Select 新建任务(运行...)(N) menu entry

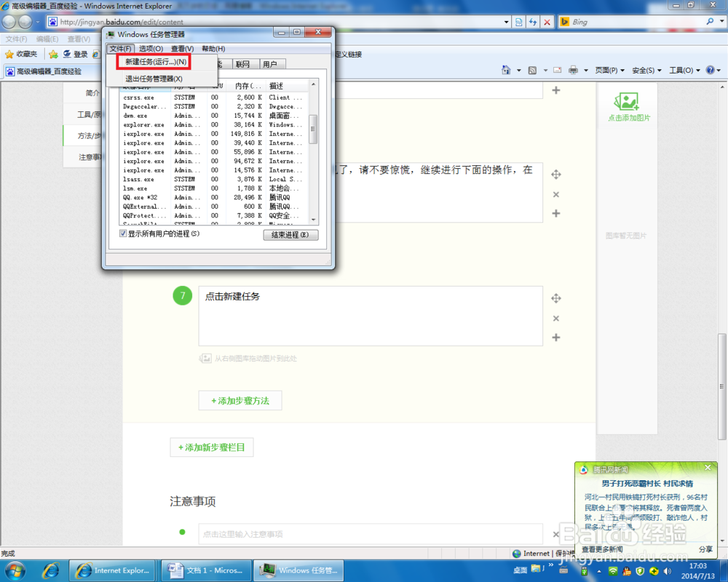157,62
